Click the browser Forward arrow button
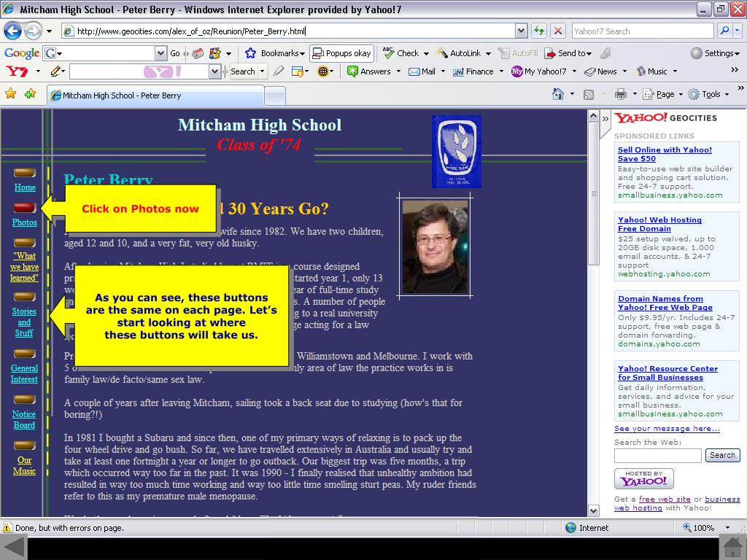 [33, 31]
